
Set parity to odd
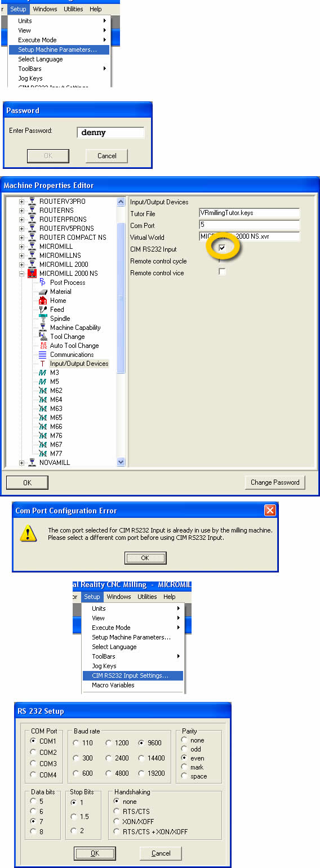click(x=185, y=749)
